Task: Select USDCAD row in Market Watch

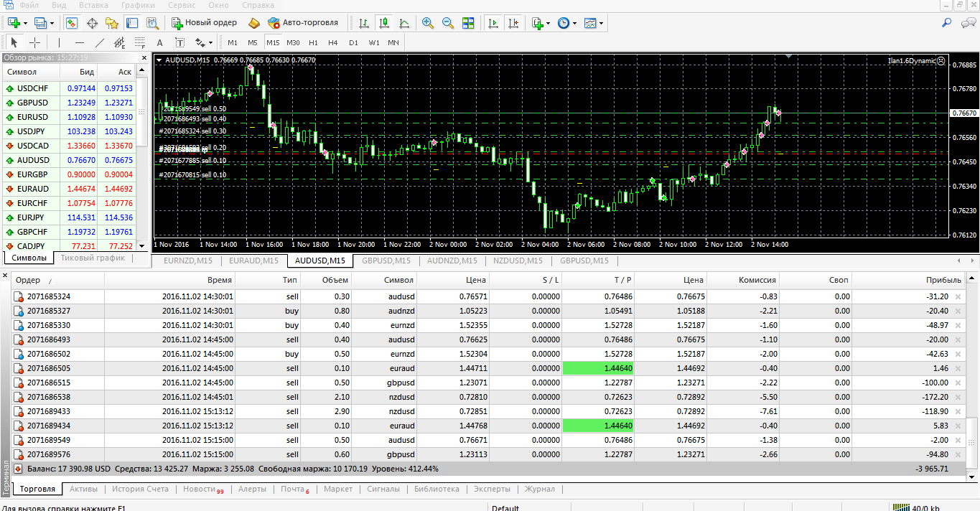Action: pos(69,146)
